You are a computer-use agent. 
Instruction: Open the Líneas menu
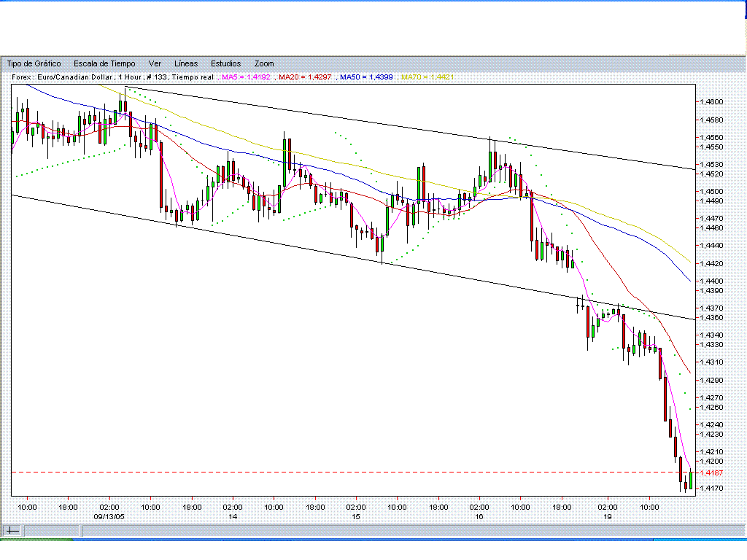click(x=186, y=64)
